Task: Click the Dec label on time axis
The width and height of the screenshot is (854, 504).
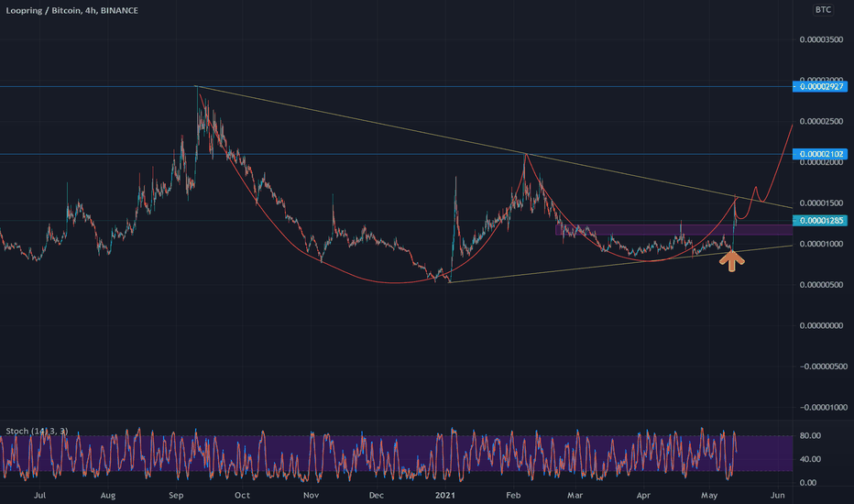Action: click(x=377, y=495)
